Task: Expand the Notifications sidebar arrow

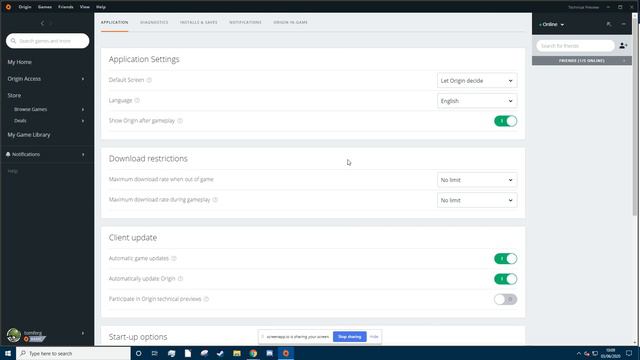Action: 83,155
